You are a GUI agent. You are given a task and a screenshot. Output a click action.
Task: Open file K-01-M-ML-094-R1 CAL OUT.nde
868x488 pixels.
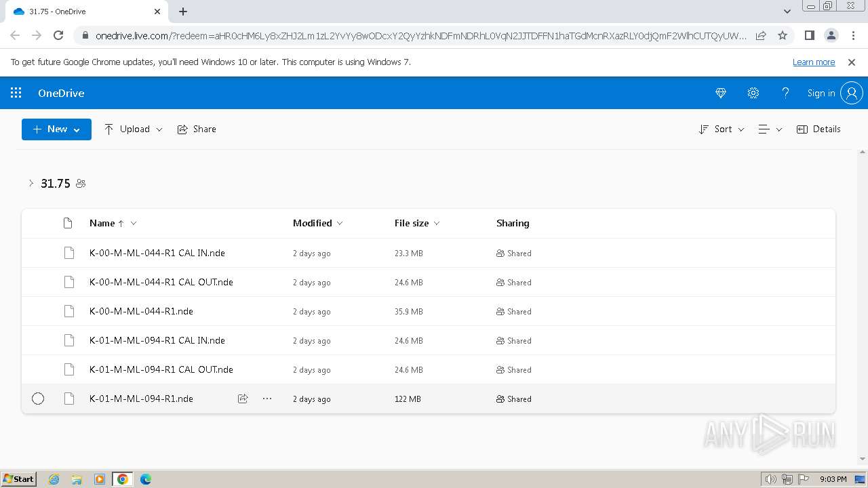(x=161, y=369)
